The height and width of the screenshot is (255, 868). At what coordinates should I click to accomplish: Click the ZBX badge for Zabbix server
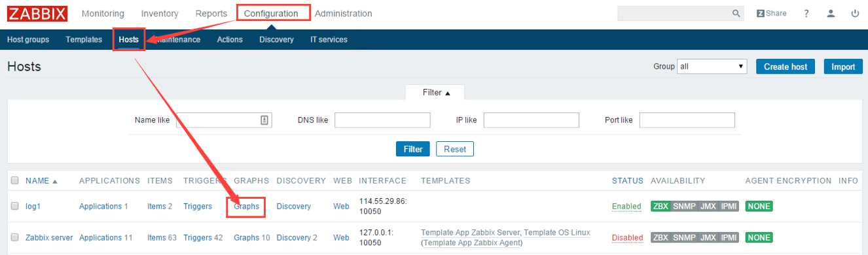[660, 237]
